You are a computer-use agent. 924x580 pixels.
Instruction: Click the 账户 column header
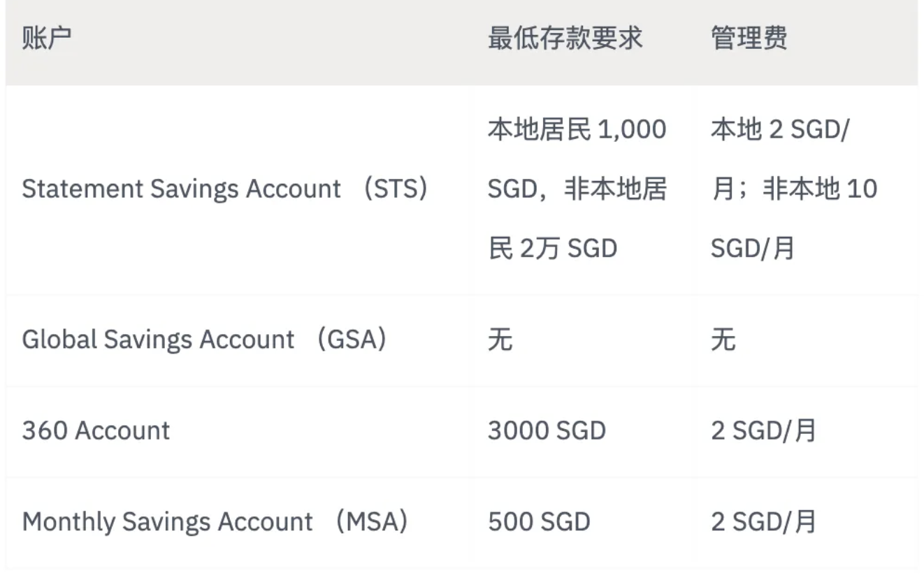pyautogui.click(x=46, y=38)
